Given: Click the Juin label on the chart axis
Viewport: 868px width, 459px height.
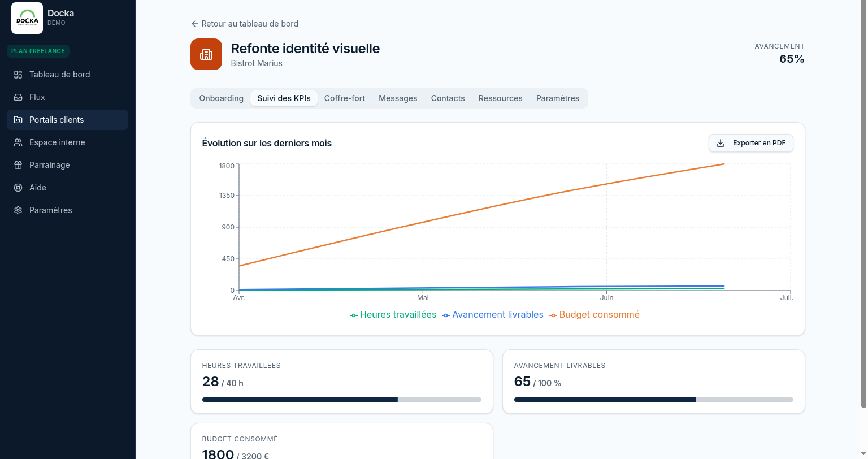Looking at the screenshot, I should pos(606,298).
